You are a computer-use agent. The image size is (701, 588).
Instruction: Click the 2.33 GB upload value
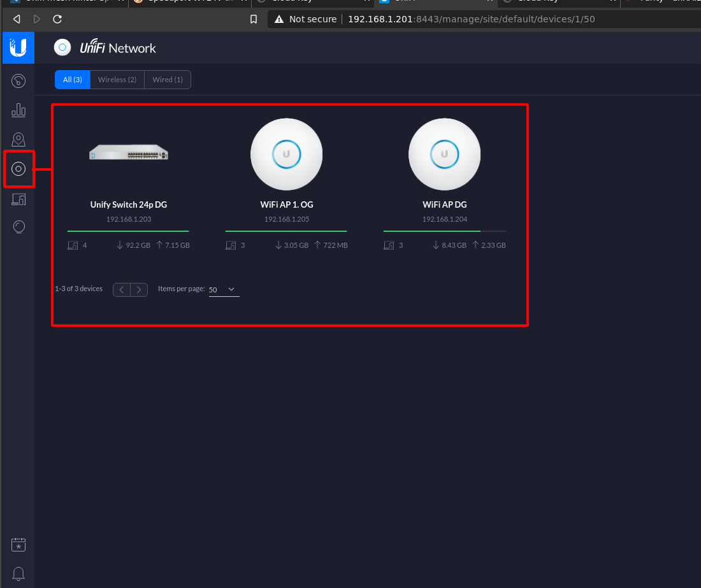pos(493,245)
